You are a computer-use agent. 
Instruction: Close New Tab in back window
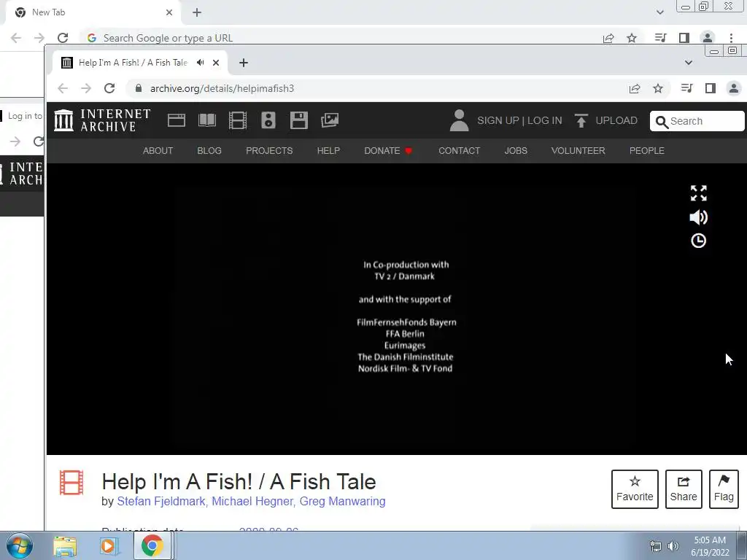pyautogui.click(x=169, y=12)
